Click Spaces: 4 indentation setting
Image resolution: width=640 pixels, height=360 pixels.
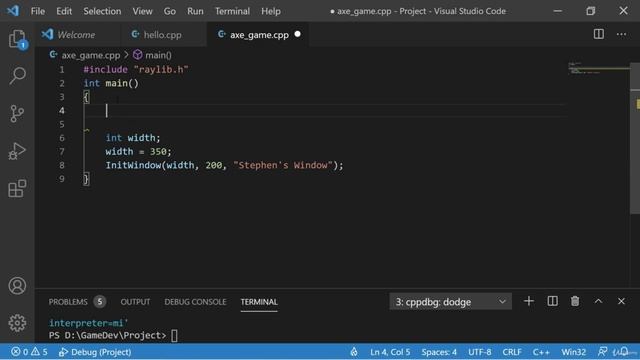[x=439, y=352]
